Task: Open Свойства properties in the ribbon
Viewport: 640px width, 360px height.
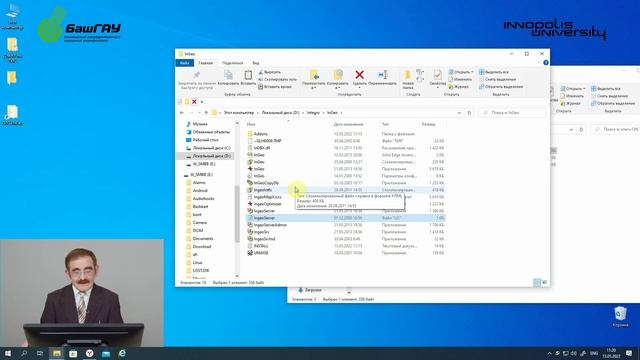Action: coord(438,78)
